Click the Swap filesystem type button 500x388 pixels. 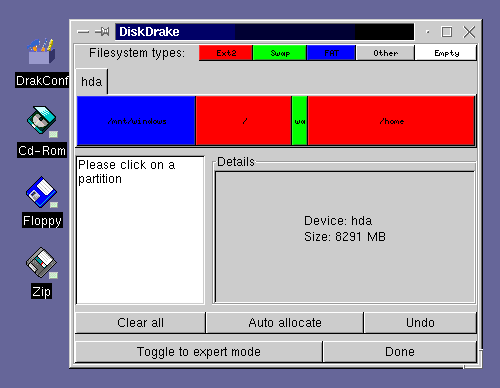tap(280, 53)
